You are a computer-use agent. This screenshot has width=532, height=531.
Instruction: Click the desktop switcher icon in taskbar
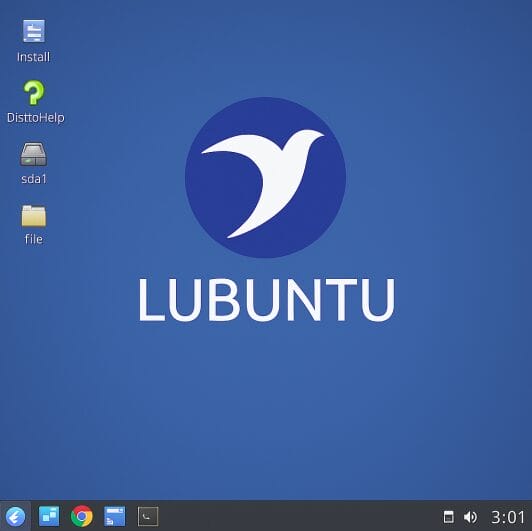pyautogui.click(x=49, y=516)
